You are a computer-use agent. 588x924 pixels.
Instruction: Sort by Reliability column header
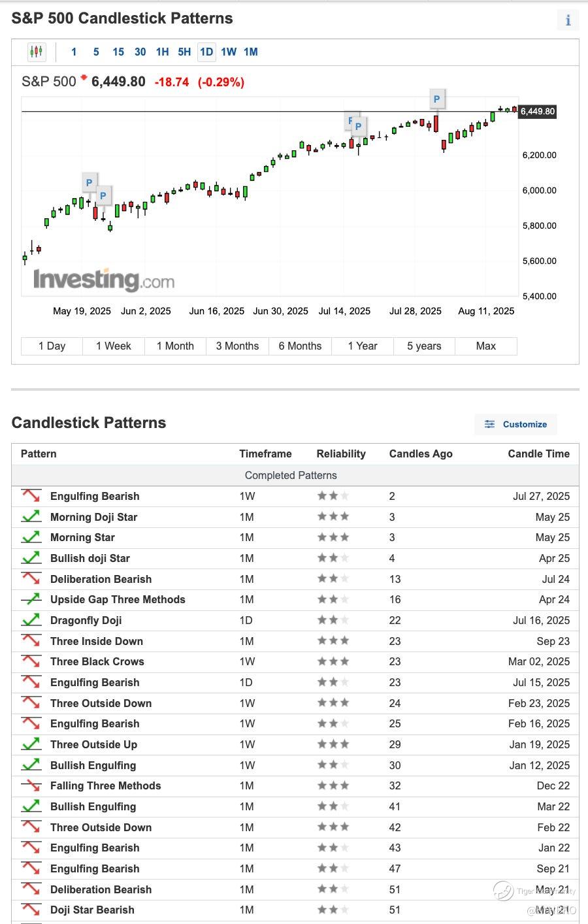(341, 454)
